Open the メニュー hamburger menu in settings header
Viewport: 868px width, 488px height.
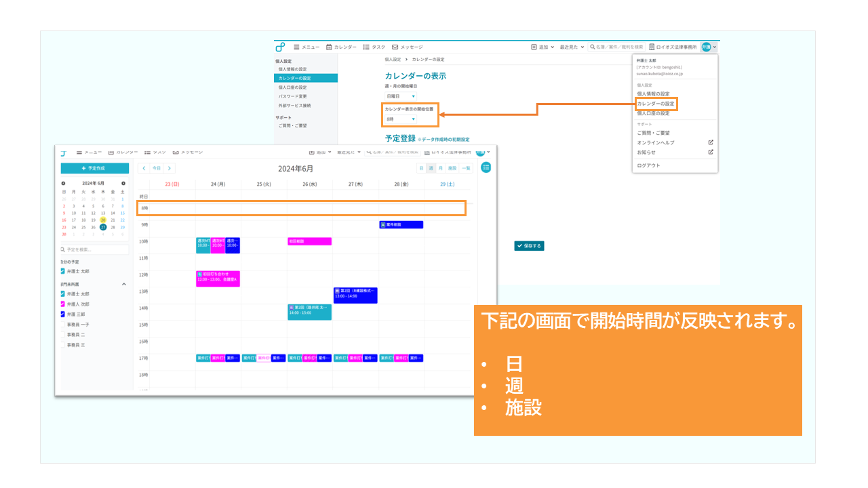pos(307,47)
